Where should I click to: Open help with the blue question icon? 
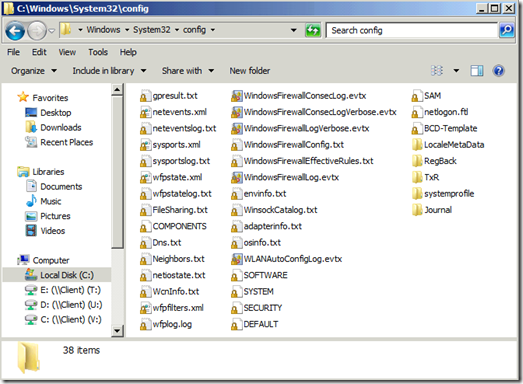pos(498,71)
